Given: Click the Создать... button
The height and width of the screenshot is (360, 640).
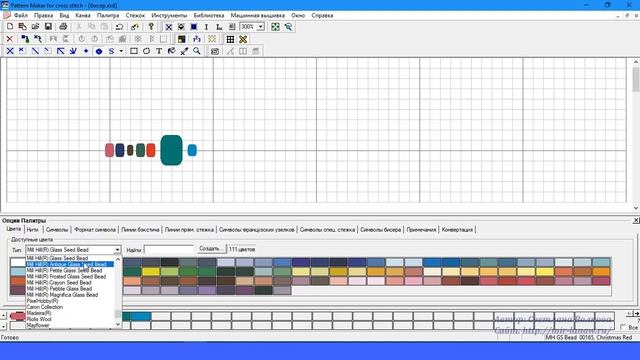Looking at the screenshot, I should coord(211,249).
